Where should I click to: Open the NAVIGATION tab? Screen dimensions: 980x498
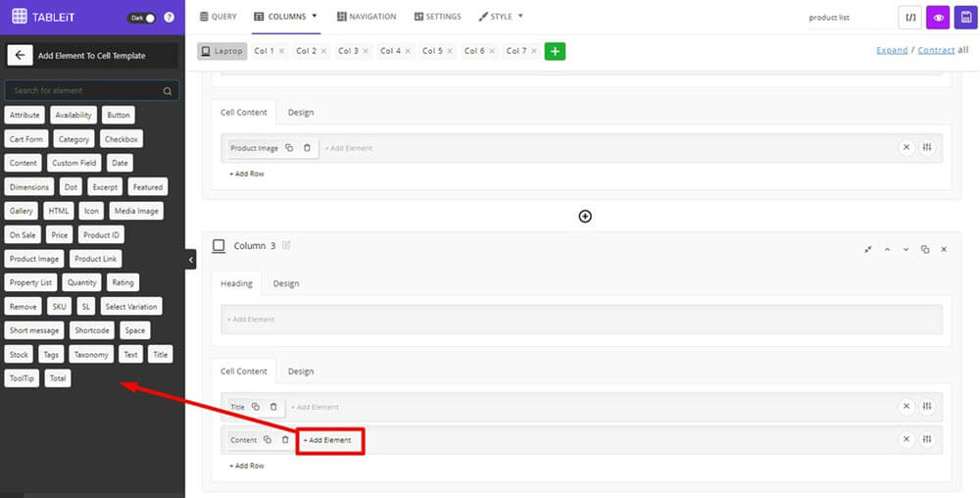(x=367, y=17)
